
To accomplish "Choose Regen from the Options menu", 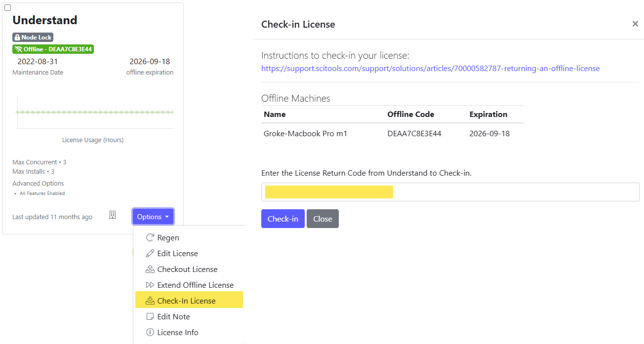I will pyautogui.click(x=189, y=237).
